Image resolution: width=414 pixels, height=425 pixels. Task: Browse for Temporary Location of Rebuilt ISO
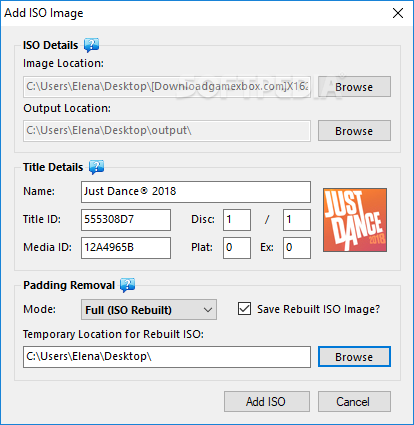tap(354, 357)
